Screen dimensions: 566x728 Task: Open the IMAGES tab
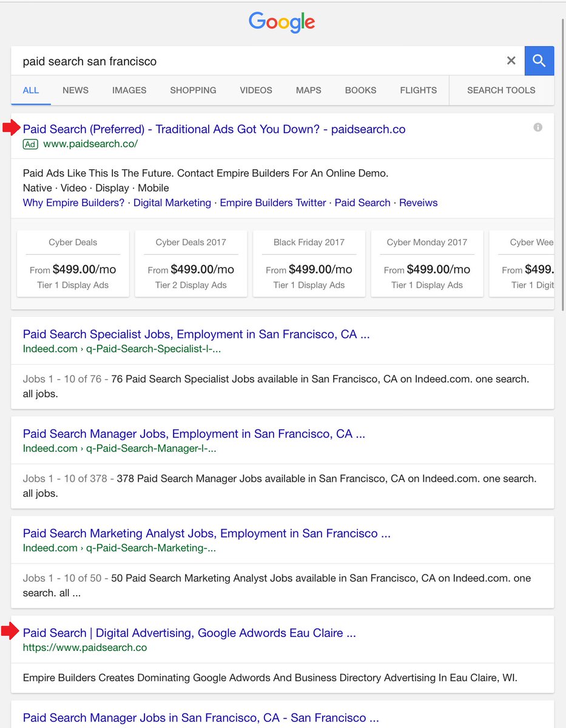click(x=129, y=90)
